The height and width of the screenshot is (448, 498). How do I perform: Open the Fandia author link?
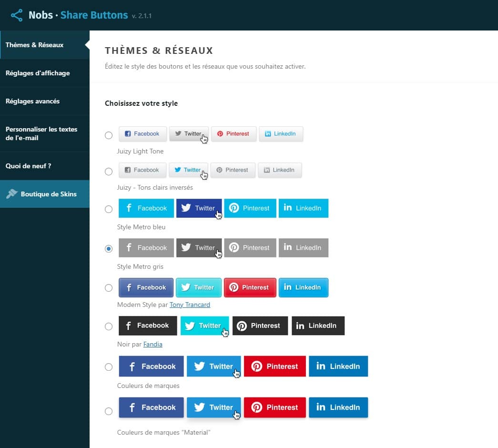(x=152, y=344)
